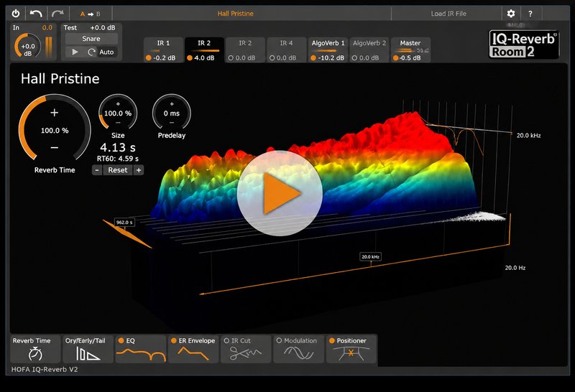The width and height of the screenshot is (575, 392).
Task: Open the help question mark
Action: pos(530,14)
